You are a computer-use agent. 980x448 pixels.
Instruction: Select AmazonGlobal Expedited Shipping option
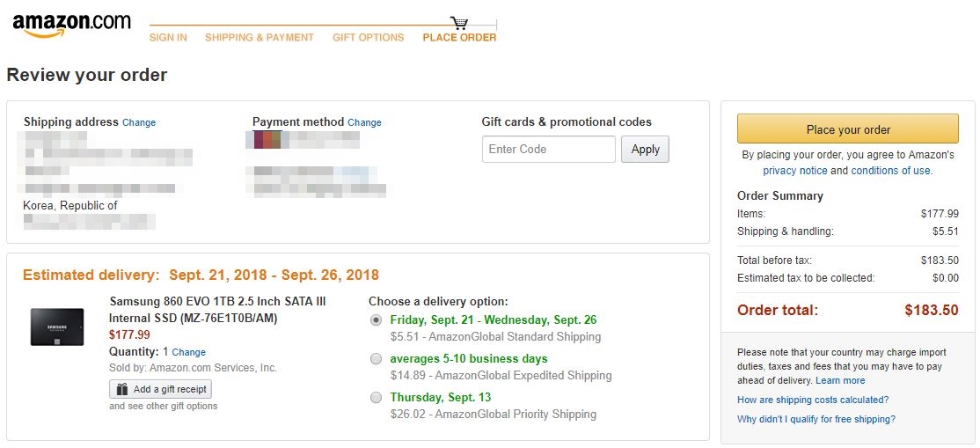pos(377,359)
